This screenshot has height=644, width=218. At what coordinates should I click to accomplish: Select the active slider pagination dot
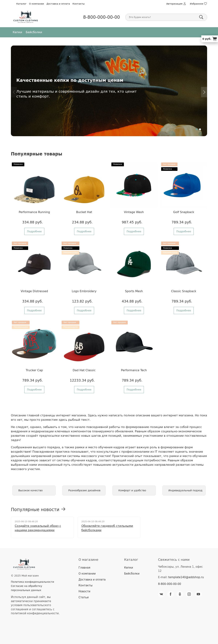pyautogui.click(x=200, y=129)
